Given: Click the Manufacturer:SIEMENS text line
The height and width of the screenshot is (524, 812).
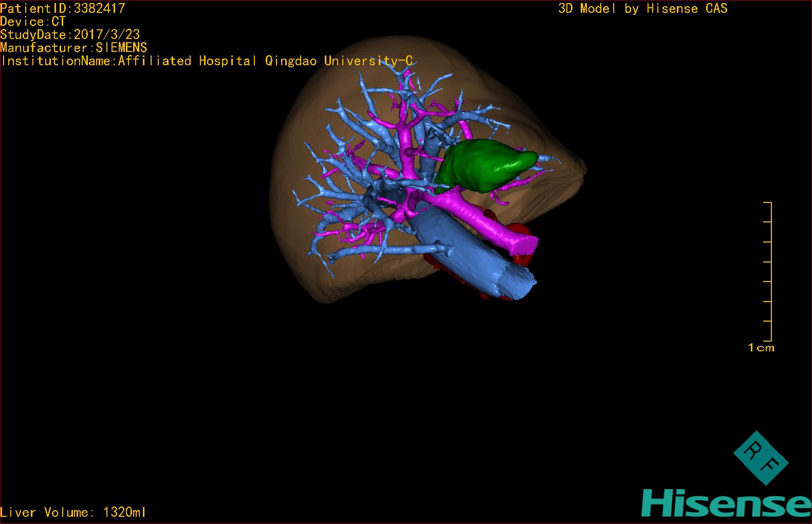Looking at the screenshot, I should coord(73,48).
